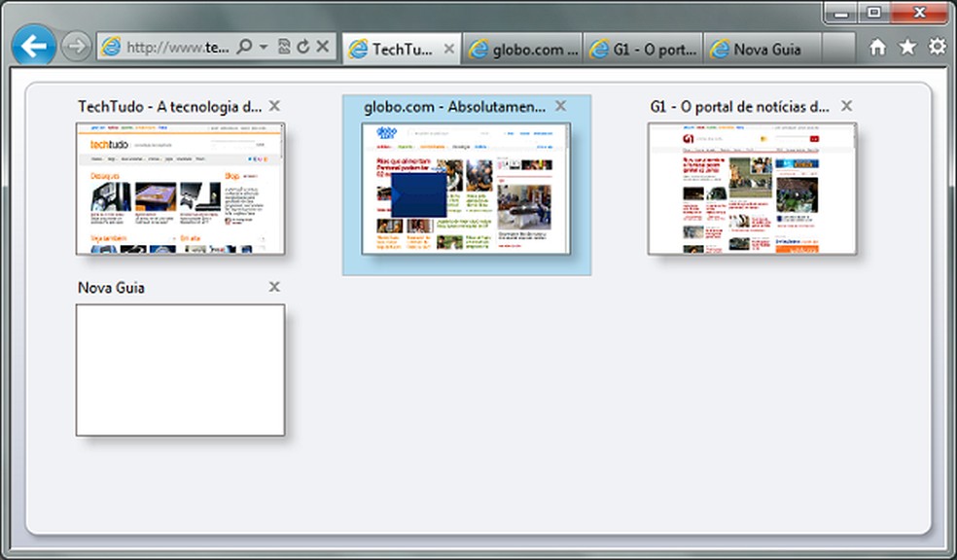The width and height of the screenshot is (957, 560).
Task: Click the IE icon in the address bar
Action: click(x=111, y=47)
